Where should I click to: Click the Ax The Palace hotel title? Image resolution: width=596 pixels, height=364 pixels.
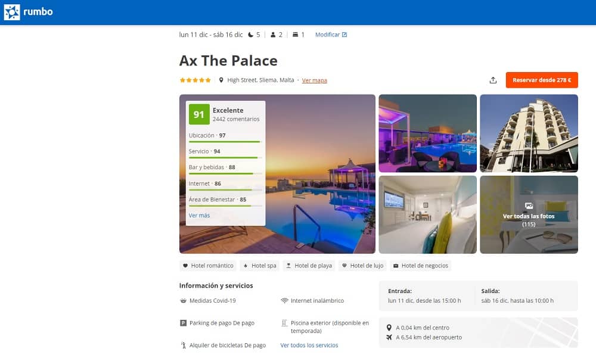tap(228, 60)
